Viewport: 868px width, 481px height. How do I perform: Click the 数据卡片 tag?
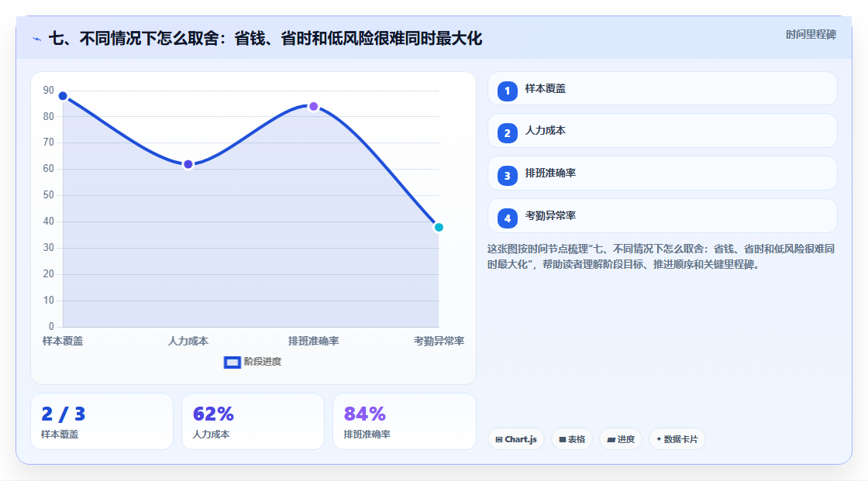(x=677, y=439)
